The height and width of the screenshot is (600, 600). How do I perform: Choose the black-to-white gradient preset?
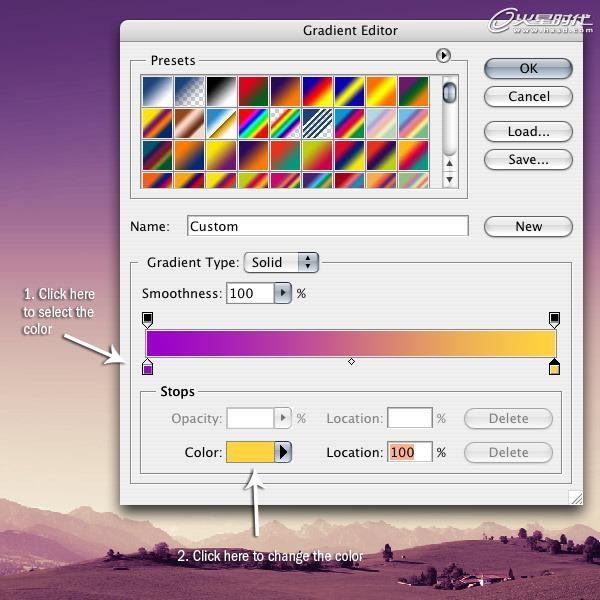221,92
